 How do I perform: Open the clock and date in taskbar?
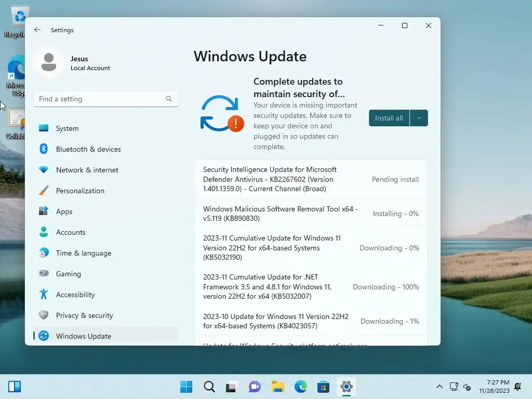pos(495,387)
